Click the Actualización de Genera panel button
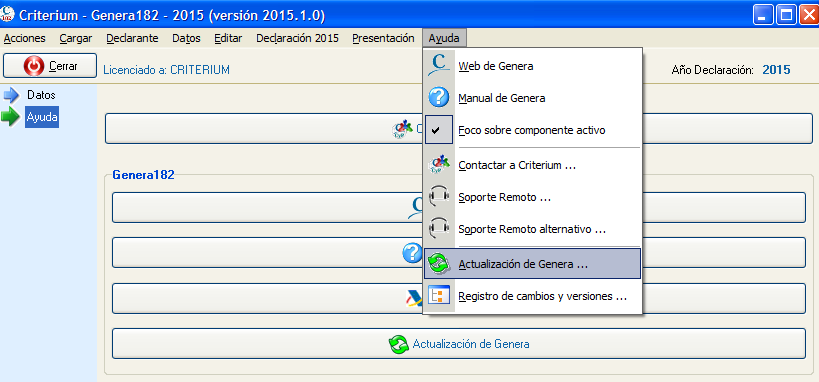The image size is (819, 382). click(x=459, y=344)
